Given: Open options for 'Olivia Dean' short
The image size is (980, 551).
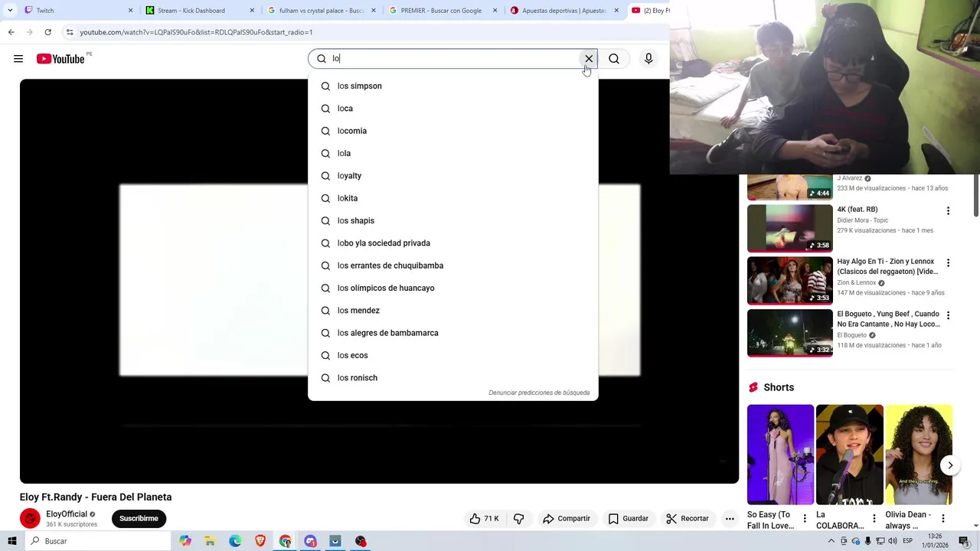Looking at the screenshot, I should (943, 519).
